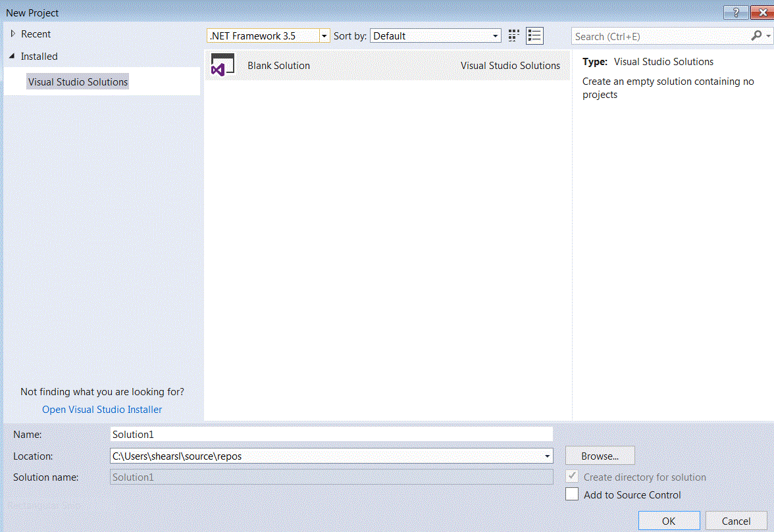Click the Sort by: label
Viewport: 774px width, 532px height.
click(x=350, y=36)
